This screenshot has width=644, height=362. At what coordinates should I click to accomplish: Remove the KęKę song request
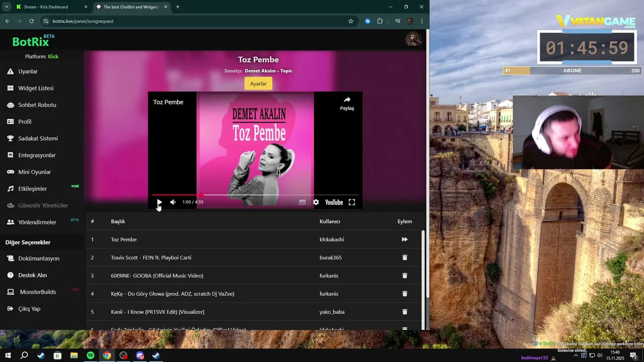click(x=405, y=294)
